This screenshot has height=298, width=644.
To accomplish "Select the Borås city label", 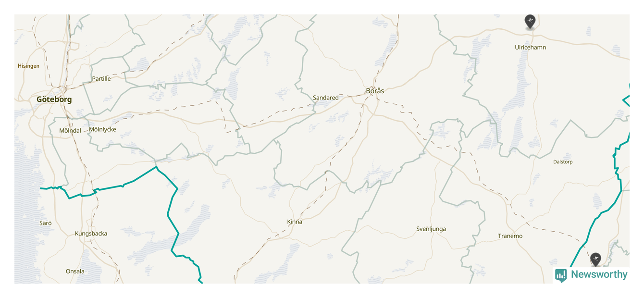I will click(x=375, y=90).
